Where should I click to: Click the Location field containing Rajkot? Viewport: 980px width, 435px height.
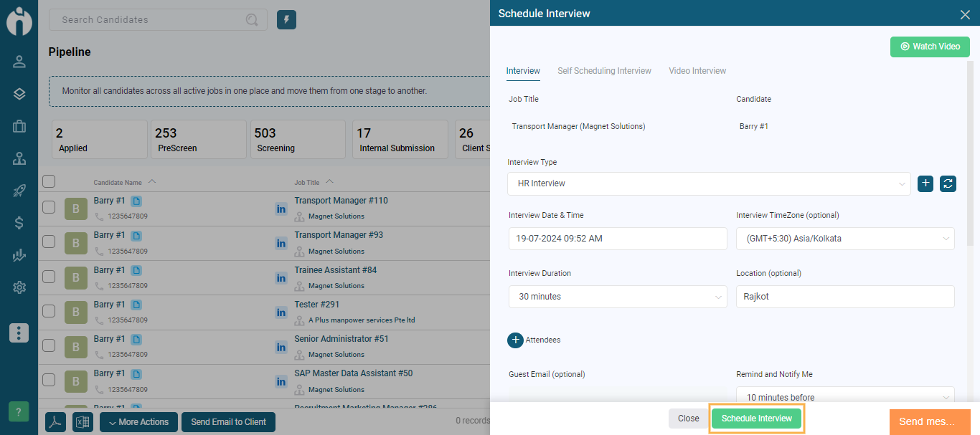(845, 297)
